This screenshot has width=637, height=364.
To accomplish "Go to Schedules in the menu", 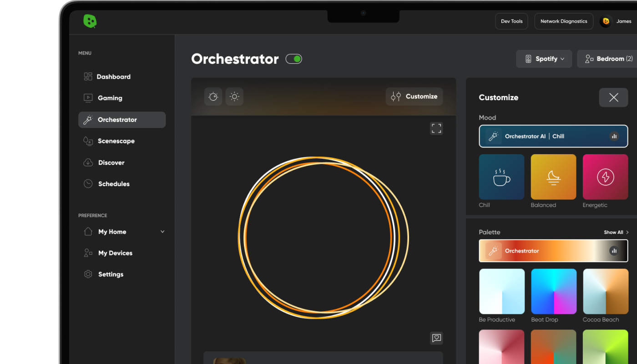I will point(114,184).
